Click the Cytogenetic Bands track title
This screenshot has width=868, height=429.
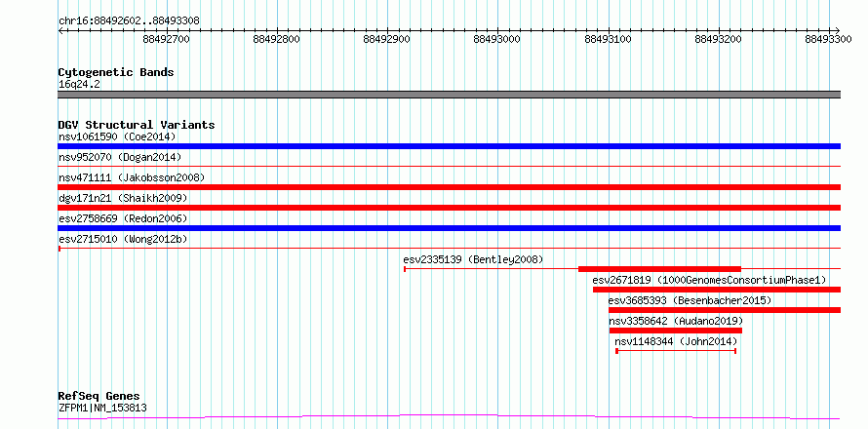[116, 72]
